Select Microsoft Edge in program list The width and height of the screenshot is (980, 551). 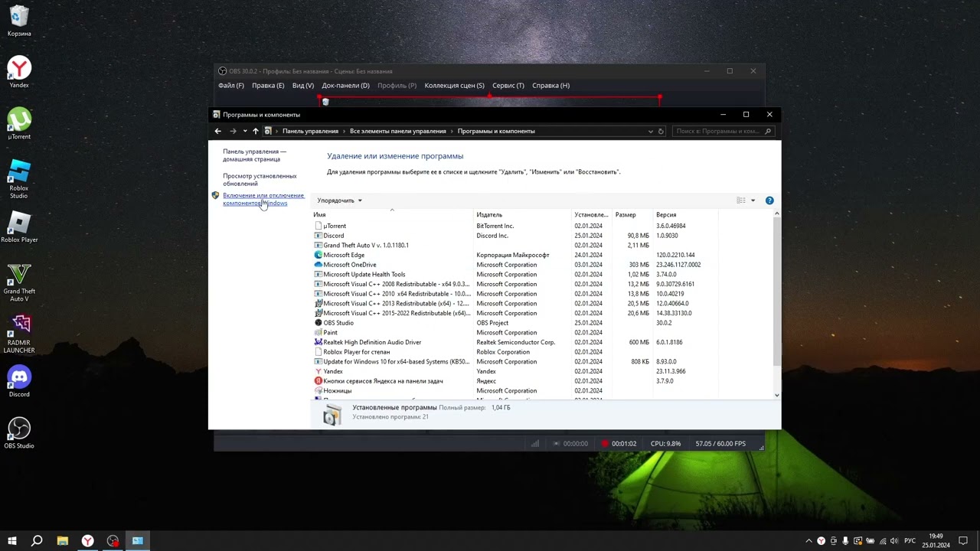tap(344, 255)
